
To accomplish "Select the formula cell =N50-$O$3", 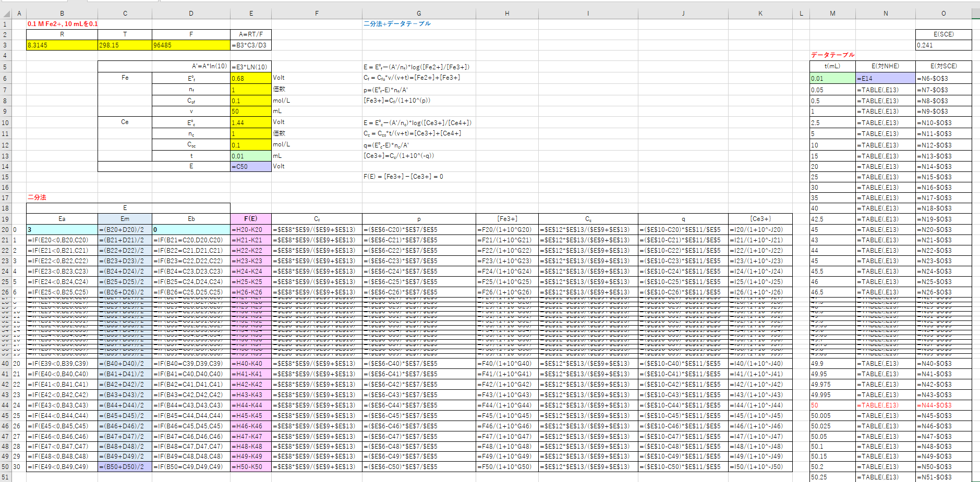I will coord(943,467).
